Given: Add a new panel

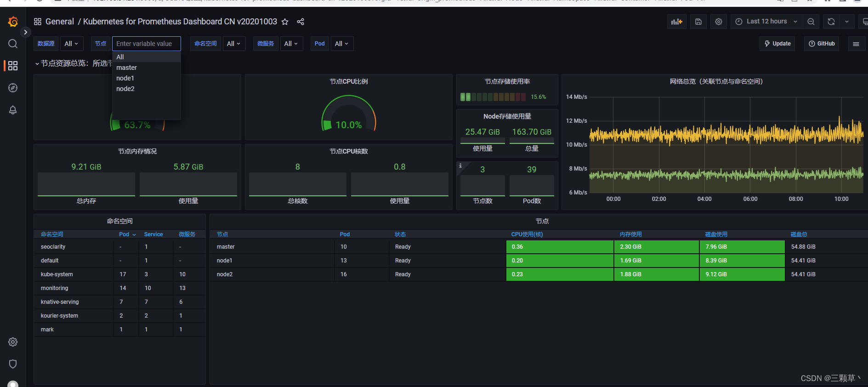Looking at the screenshot, I should click(x=677, y=22).
